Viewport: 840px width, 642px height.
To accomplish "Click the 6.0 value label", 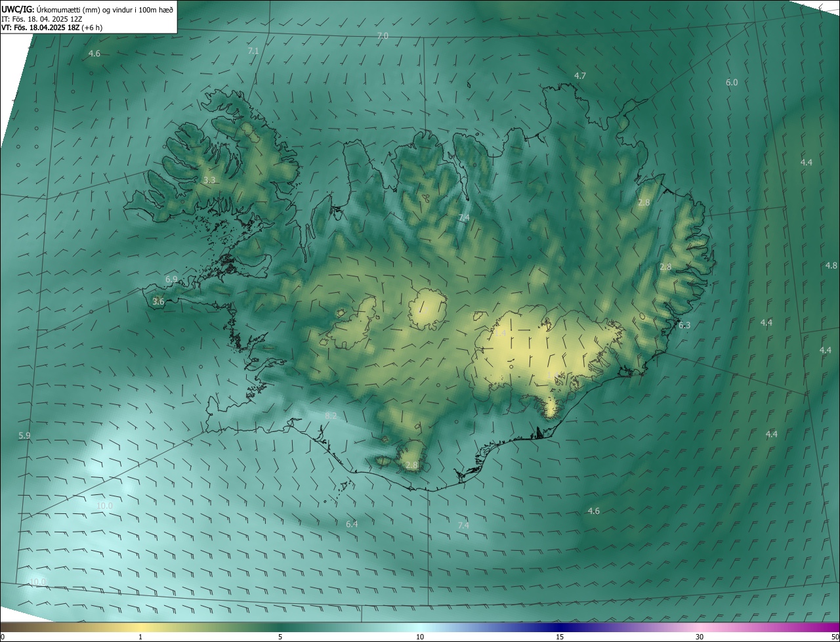I will tap(732, 83).
